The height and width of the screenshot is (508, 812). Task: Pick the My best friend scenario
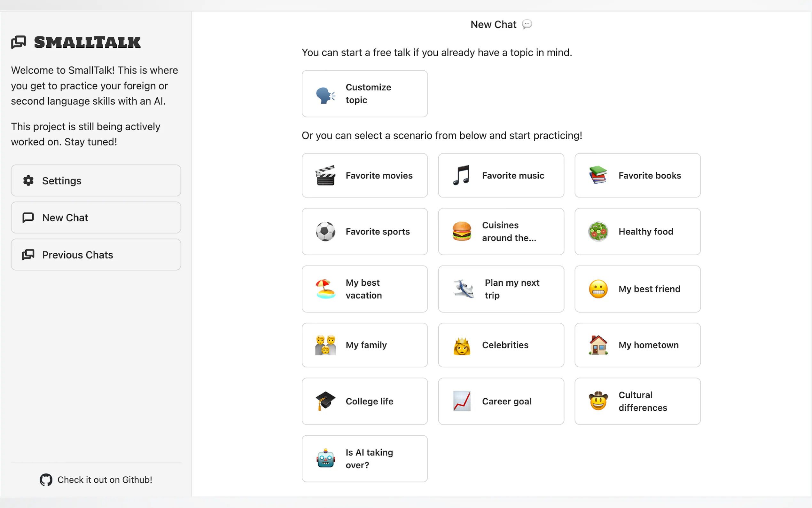tap(637, 289)
